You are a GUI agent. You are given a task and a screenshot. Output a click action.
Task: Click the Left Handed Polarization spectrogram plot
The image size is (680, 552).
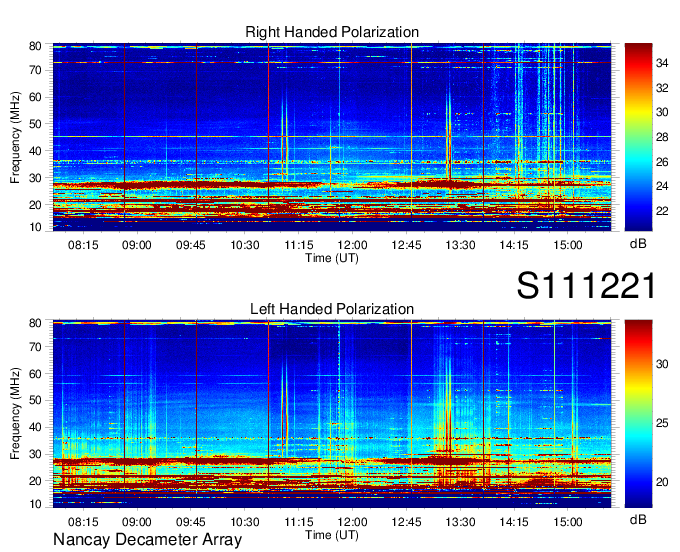point(332,414)
